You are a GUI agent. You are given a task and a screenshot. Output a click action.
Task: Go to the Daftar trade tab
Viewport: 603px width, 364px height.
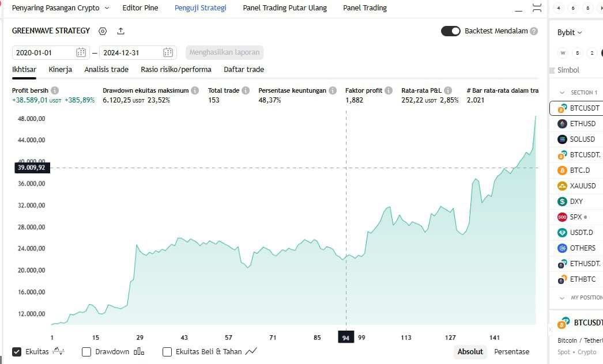coord(244,70)
